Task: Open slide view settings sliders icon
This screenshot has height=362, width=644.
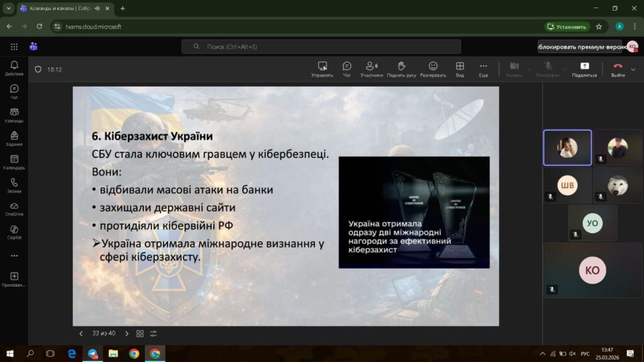Action: point(153,334)
